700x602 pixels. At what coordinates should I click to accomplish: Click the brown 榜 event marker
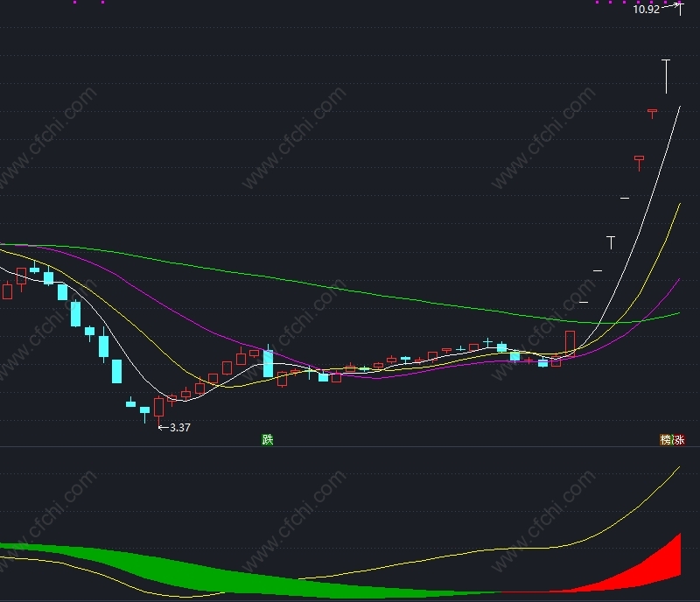[666, 439]
